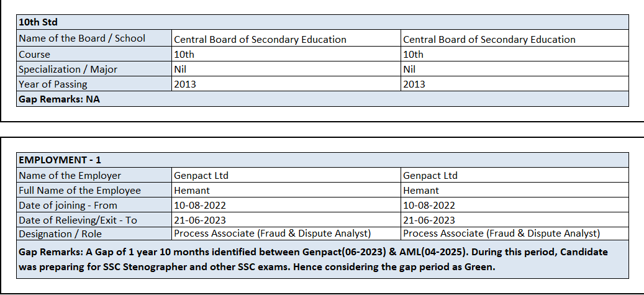Click the right-hand "2013" year cell
This screenshot has height=295, width=644.
[x=414, y=84]
